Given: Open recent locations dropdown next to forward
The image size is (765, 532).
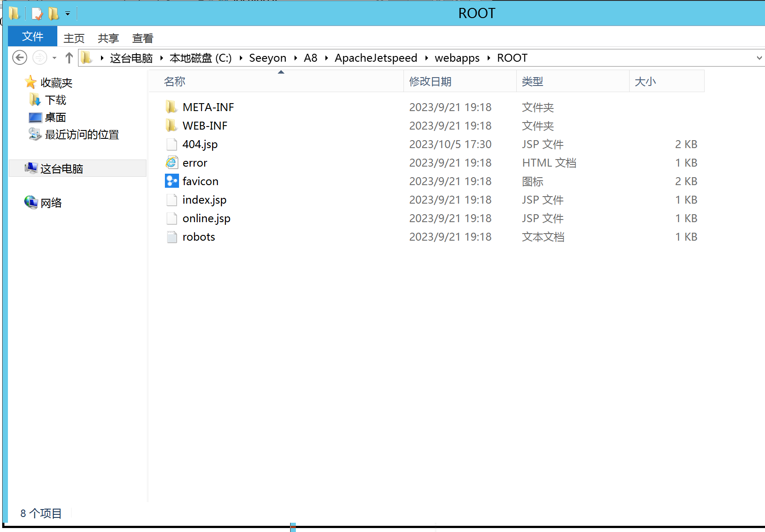Looking at the screenshot, I should [x=54, y=58].
